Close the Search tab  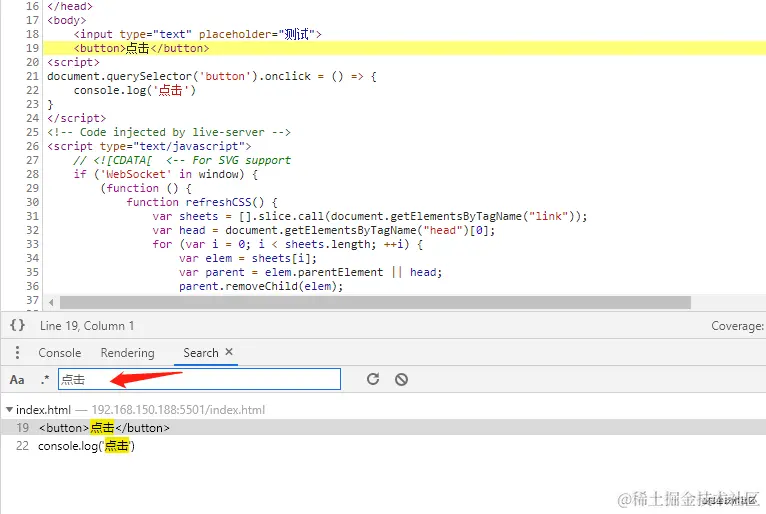[229, 352]
